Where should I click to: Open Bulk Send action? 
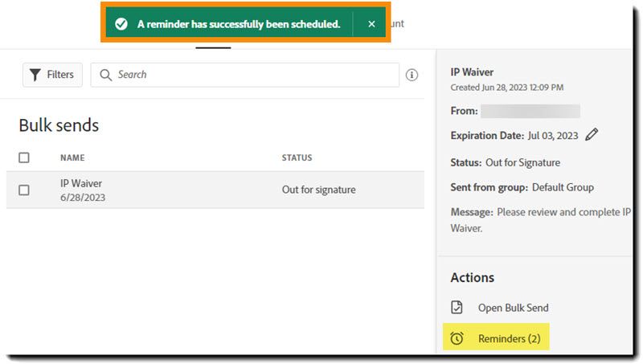pyautogui.click(x=513, y=308)
